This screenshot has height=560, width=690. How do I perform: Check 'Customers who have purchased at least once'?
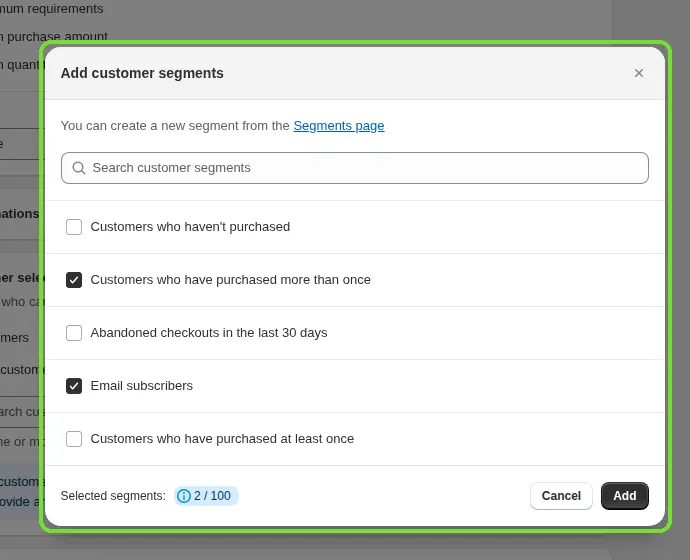[74, 439]
